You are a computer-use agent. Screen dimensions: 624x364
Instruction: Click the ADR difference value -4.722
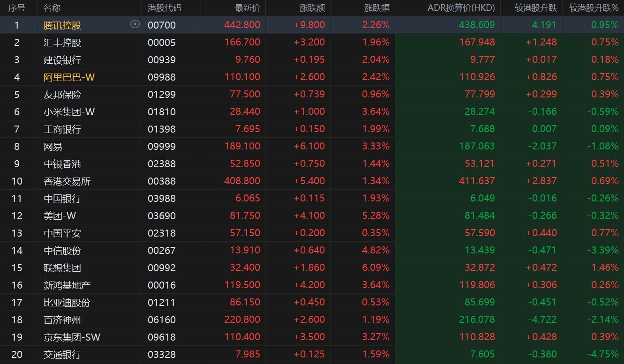[x=541, y=320]
